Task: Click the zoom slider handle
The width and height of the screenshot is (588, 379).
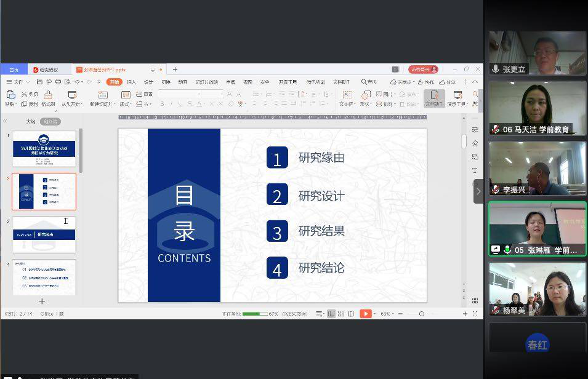Action: click(421, 314)
